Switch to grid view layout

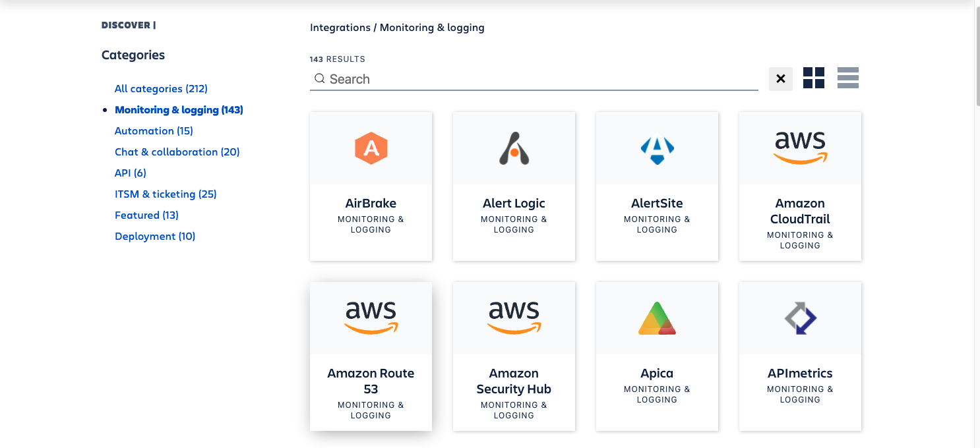814,78
